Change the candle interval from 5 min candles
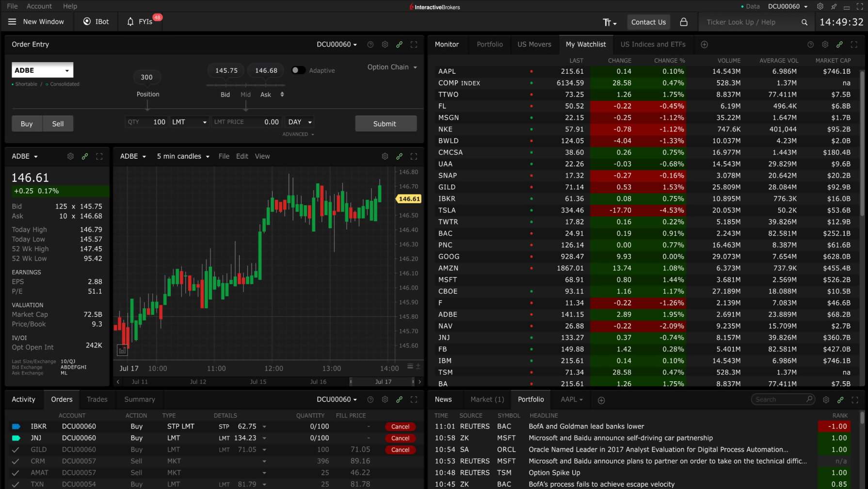 point(183,156)
